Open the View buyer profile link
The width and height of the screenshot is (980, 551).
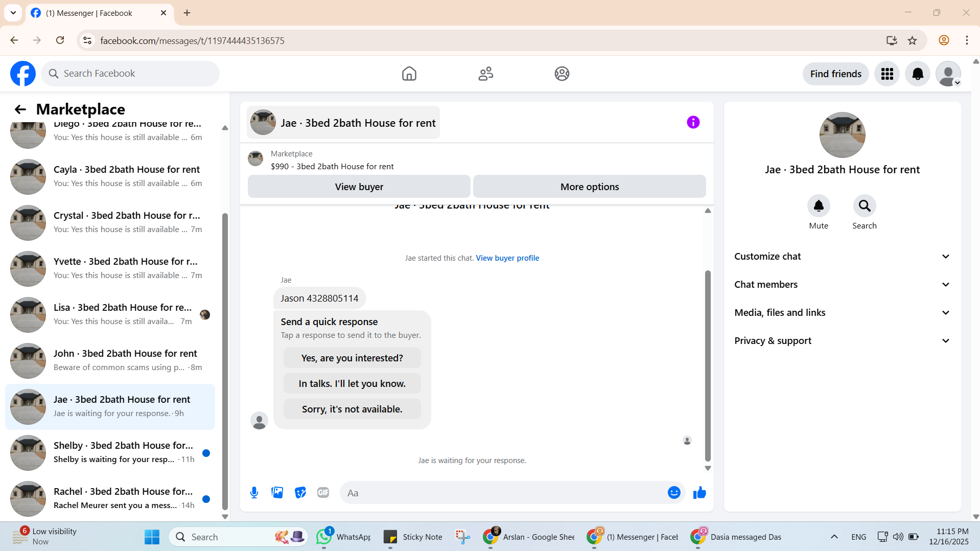pos(507,258)
